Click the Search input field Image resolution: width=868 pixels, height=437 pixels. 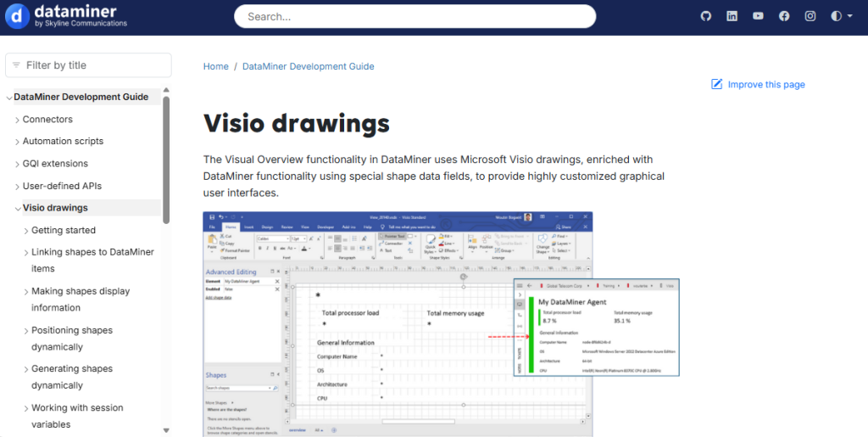click(415, 16)
